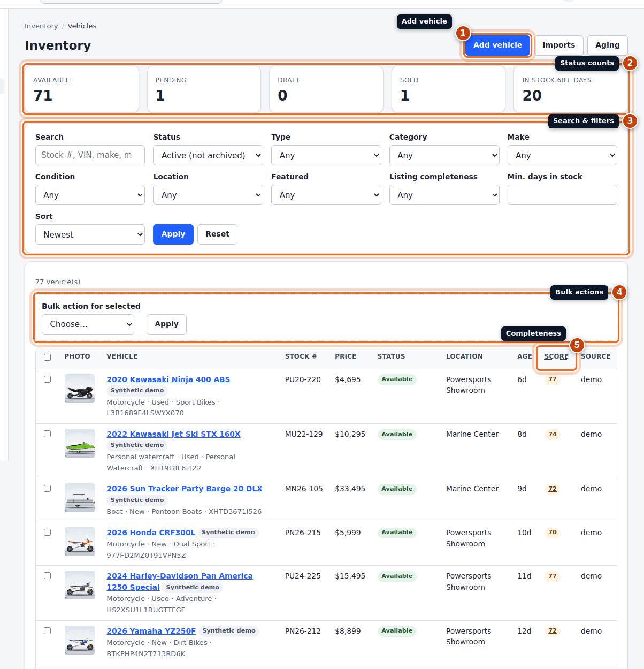The height and width of the screenshot is (669, 644).
Task: Open the Aging report
Action: click(x=607, y=45)
